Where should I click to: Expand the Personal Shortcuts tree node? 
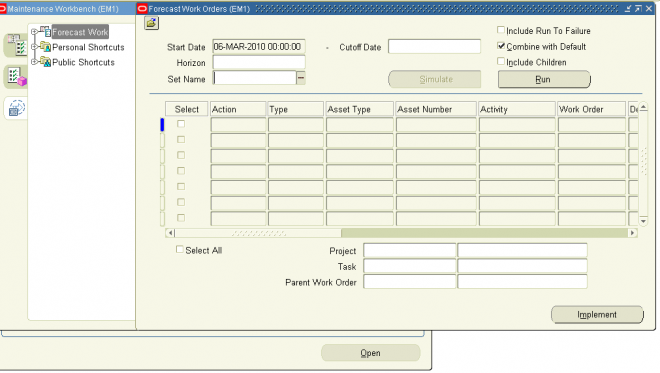pos(35,47)
